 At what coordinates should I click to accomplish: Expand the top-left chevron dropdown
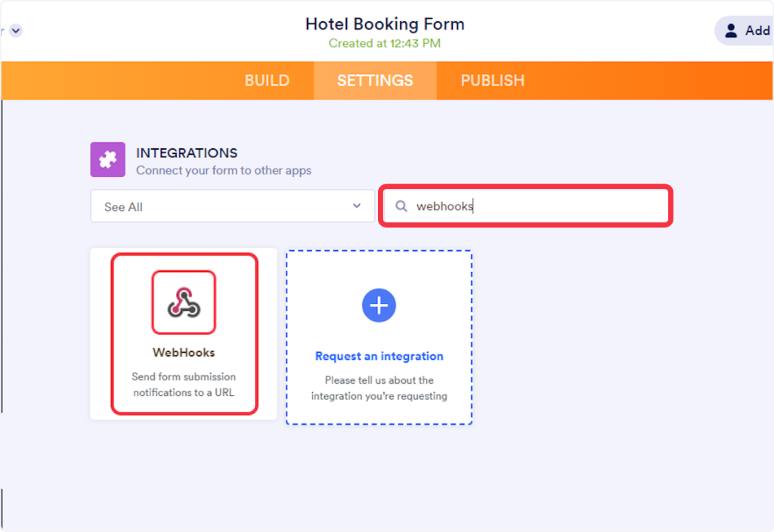tap(16, 31)
